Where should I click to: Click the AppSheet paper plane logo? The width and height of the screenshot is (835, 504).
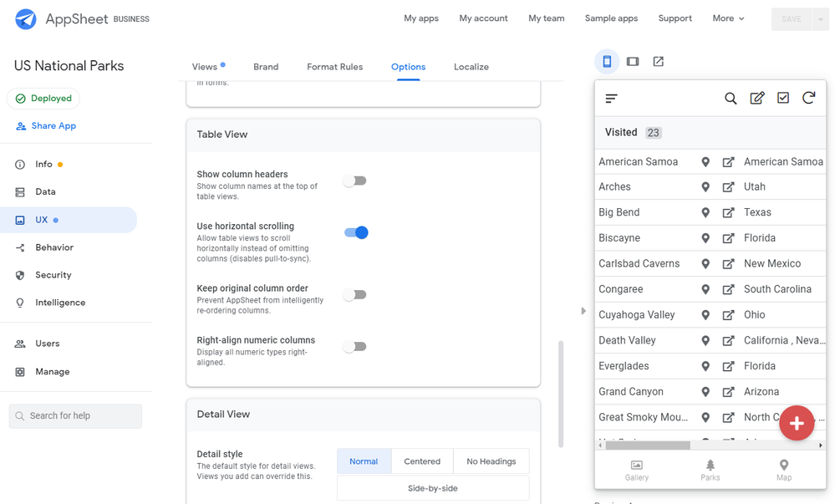[x=26, y=19]
